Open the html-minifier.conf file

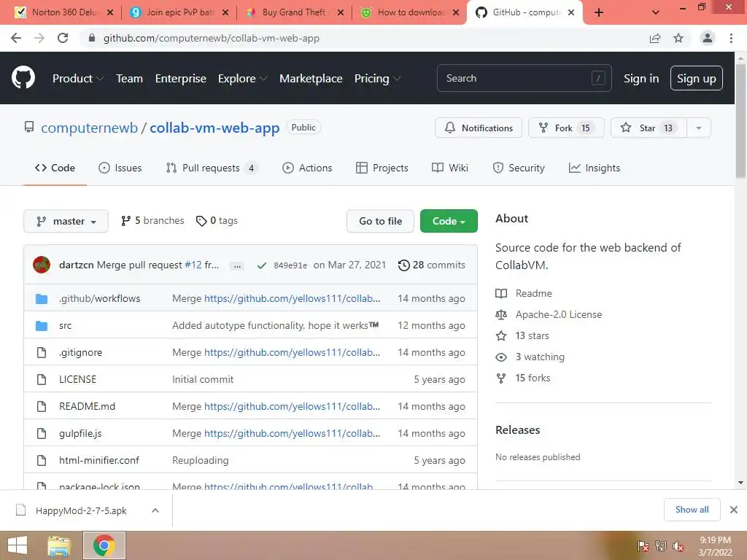[99, 460]
